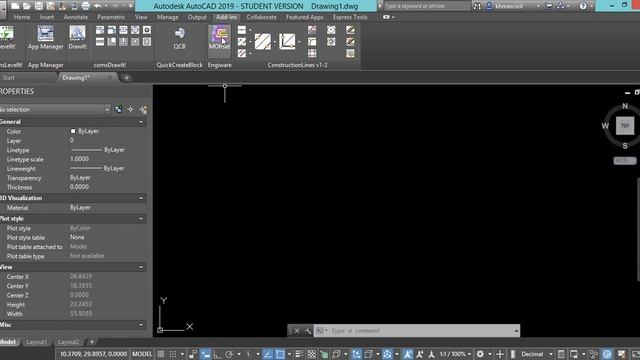The image size is (640, 360).
Task: Click the Open file folder icon
Action: tap(27, 6)
